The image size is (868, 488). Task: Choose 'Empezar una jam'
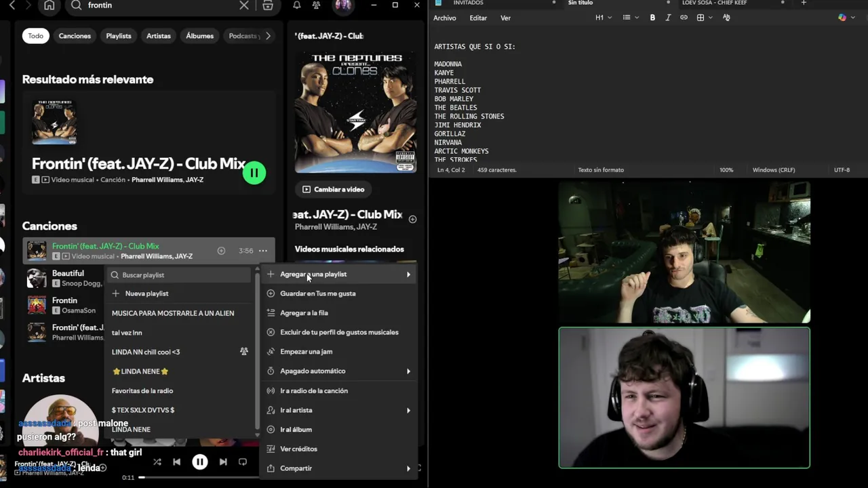pos(339,352)
